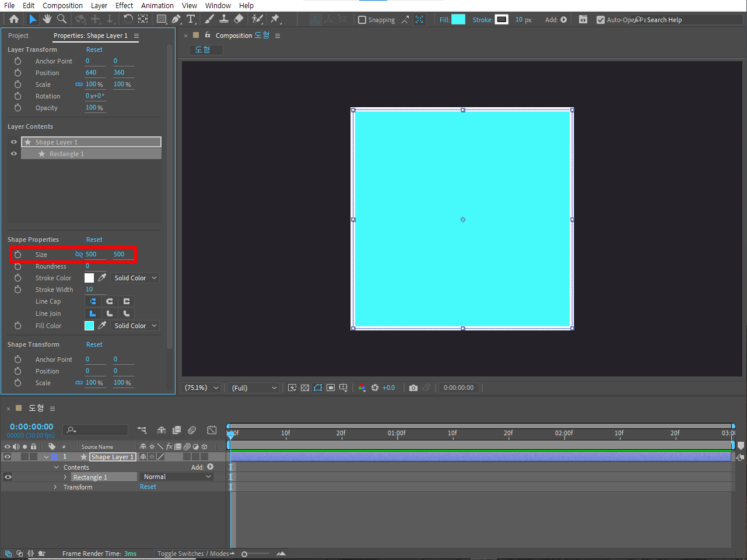
Task: Select the Brush tool
Action: point(209,19)
